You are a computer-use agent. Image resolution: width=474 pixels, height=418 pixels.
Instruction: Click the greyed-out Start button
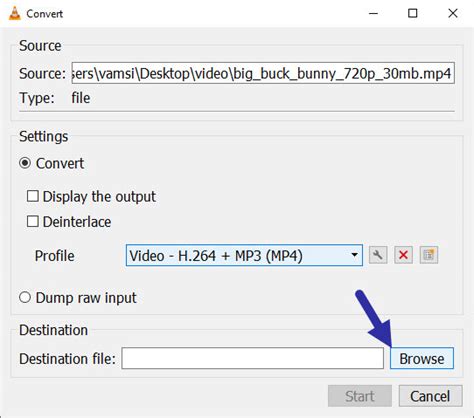pyautogui.click(x=360, y=396)
